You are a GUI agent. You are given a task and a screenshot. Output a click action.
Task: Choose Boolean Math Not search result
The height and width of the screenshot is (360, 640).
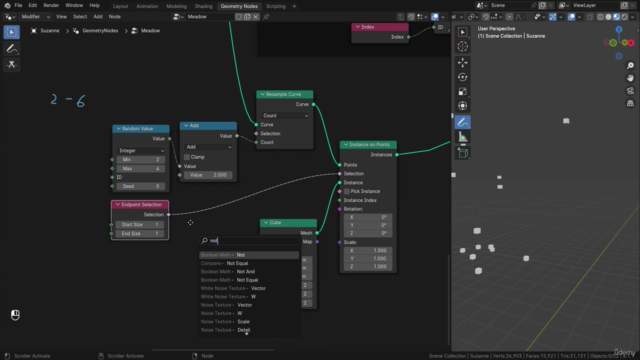pos(249,255)
